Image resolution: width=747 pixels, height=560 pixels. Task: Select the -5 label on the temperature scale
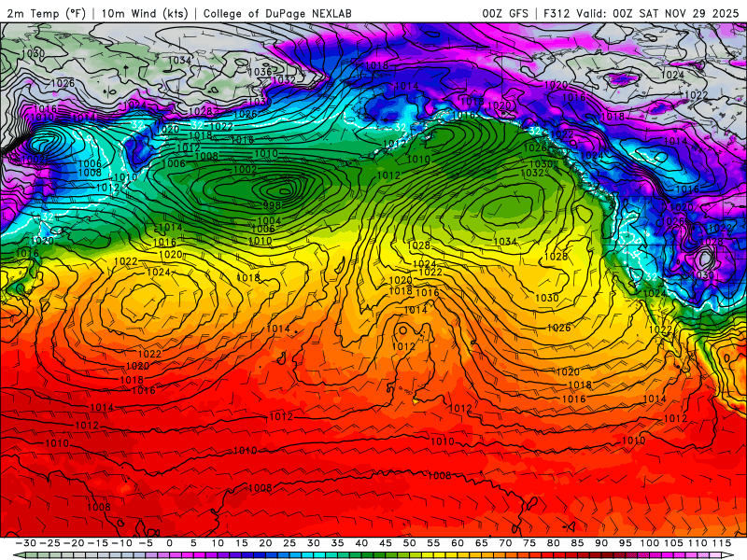click(x=146, y=543)
